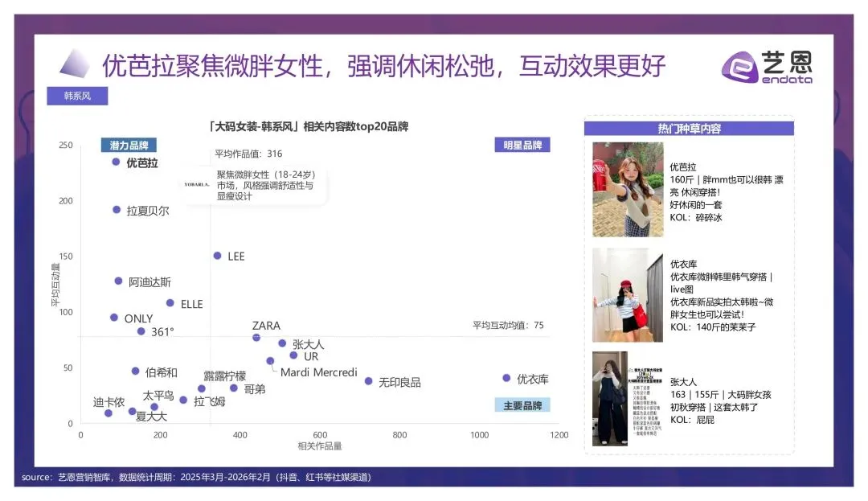Click the 伯希和 scatter point
The image size is (868, 501).
click(135, 372)
